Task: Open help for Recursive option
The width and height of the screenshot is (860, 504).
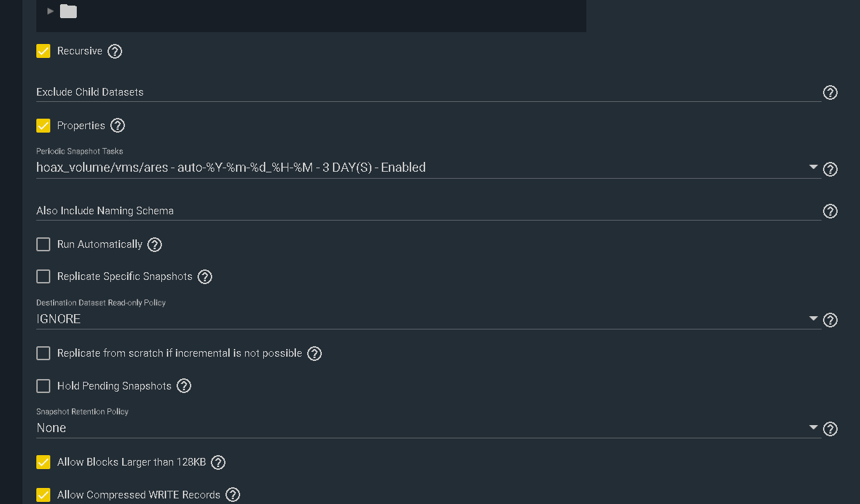Action: click(x=115, y=51)
